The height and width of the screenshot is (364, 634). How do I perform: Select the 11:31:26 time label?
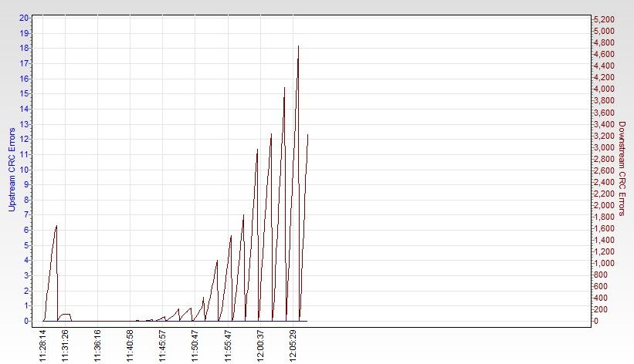pyautogui.click(x=65, y=345)
